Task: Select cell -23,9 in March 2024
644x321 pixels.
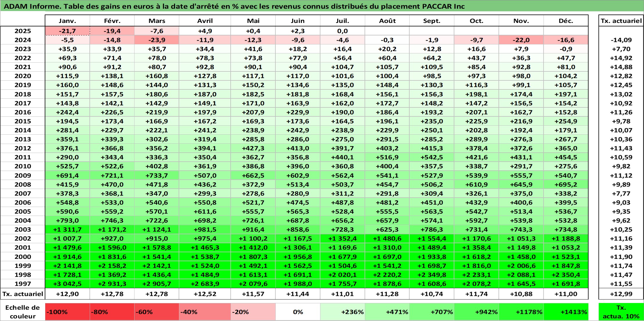Action: 157,40
